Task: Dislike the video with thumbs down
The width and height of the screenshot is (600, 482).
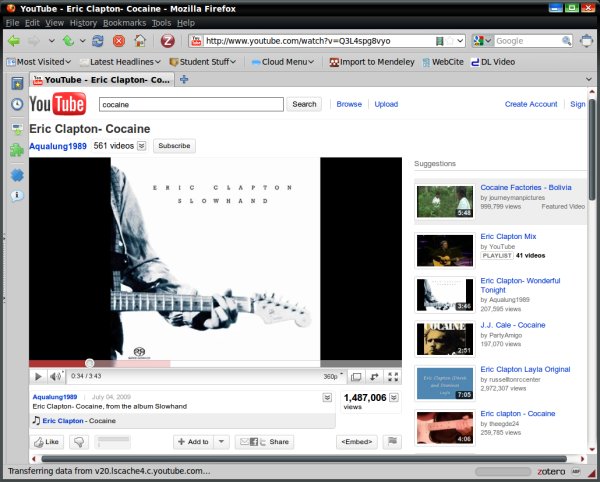Action: pyautogui.click(x=79, y=442)
